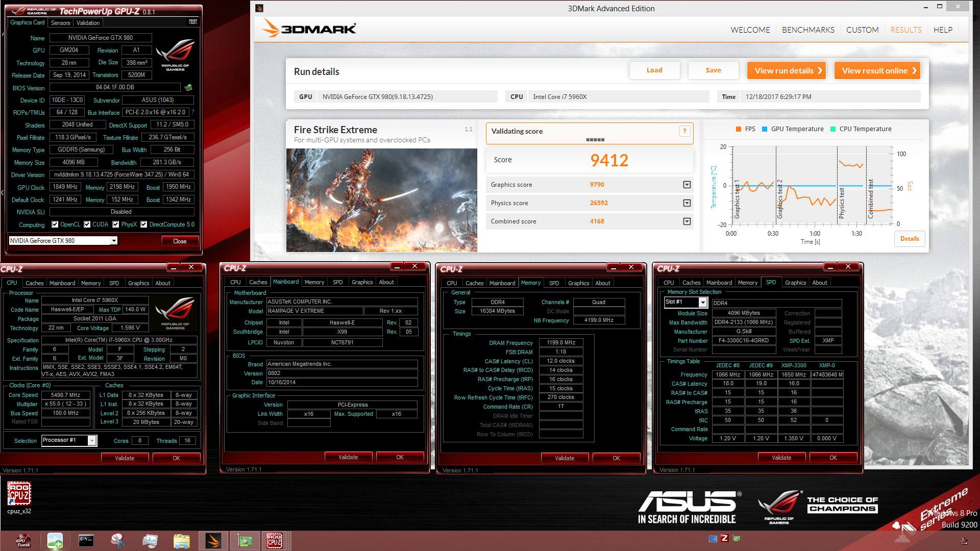Minimize the CPU-Z SPD window

pyautogui.click(x=831, y=267)
